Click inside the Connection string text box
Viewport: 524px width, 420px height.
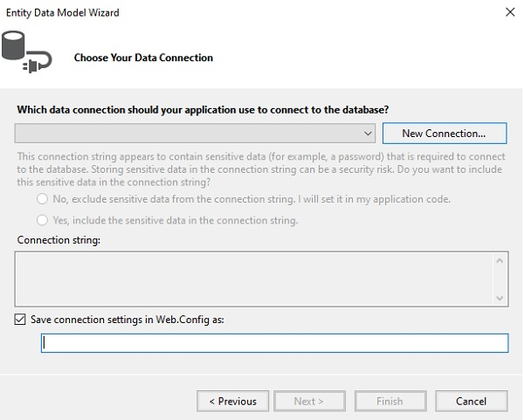pyautogui.click(x=253, y=279)
